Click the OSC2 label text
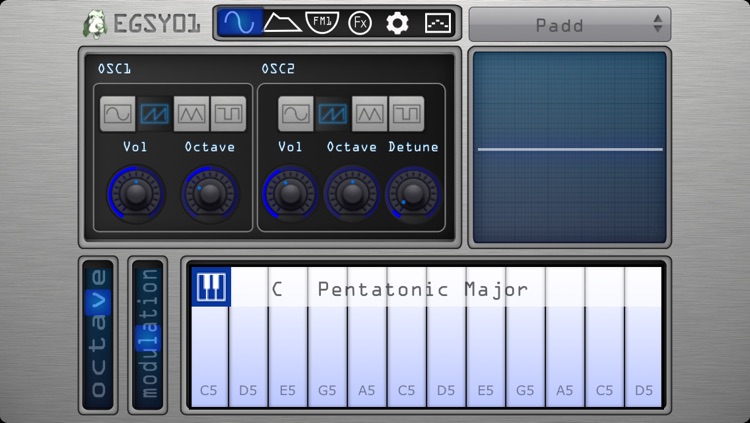750x423 pixels. tap(278, 69)
